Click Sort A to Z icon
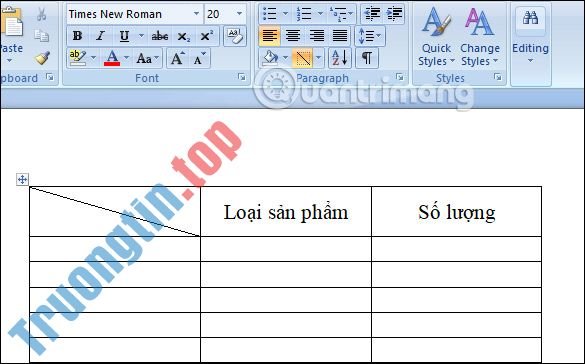Image resolution: width=585 pixels, height=364 pixels. [x=340, y=58]
